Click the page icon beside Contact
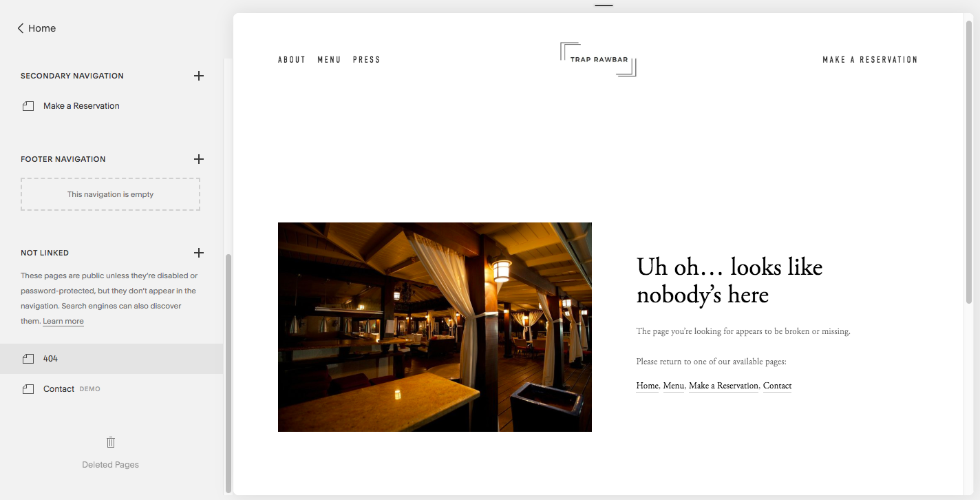 tap(28, 388)
